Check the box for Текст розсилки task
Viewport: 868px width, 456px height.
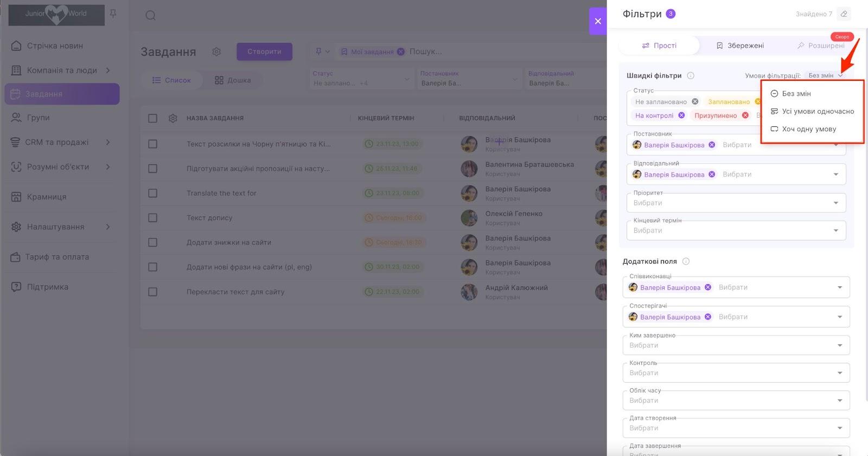click(153, 144)
